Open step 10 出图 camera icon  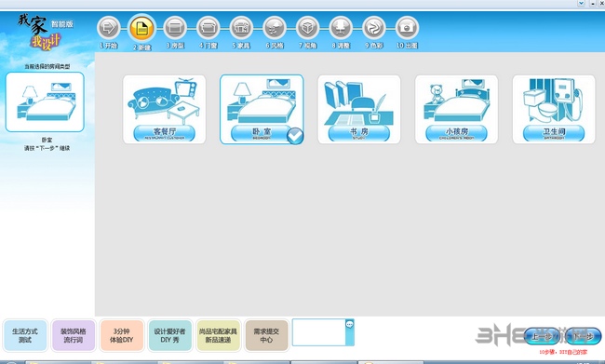click(x=407, y=28)
